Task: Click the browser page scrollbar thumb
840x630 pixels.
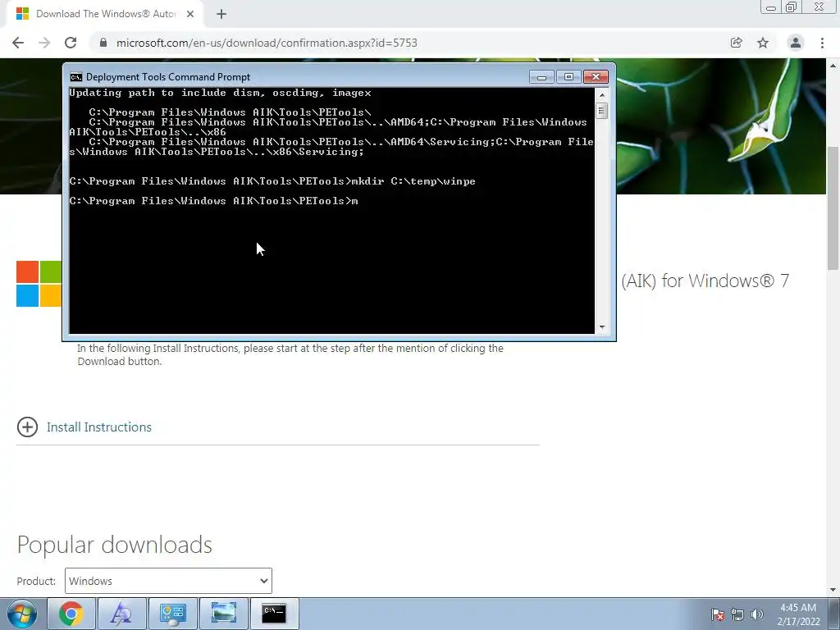Action: click(833, 208)
